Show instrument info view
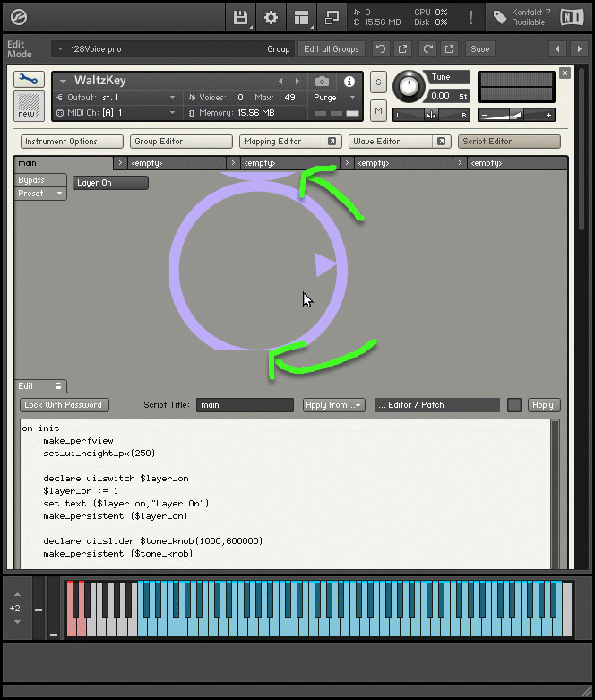This screenshot has width=595, height=700. [x=349, y=82]
